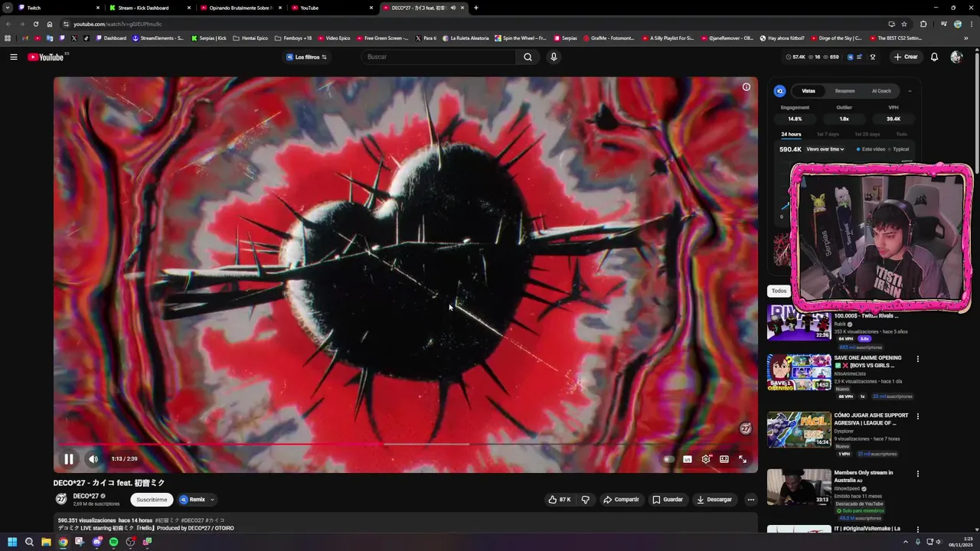Viewport: 980px width, 551px height.
Task: Open the tab search dropdown arrow
Action: [7, 8]
